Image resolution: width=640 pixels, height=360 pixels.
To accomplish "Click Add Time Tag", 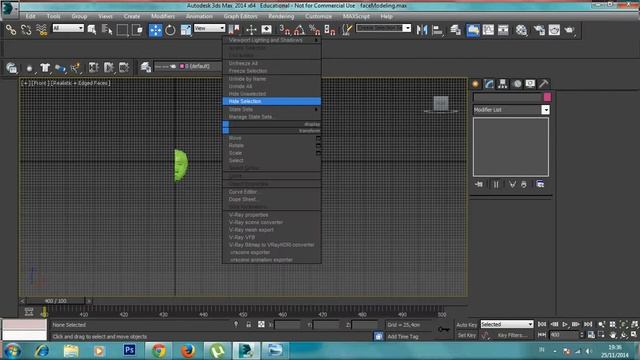I will click(403, 337).
